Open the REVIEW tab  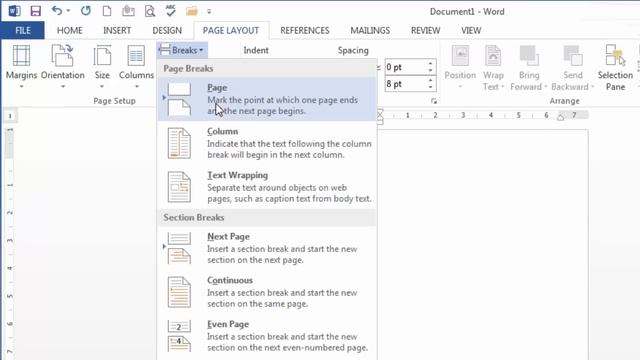[x=425, y=31]
